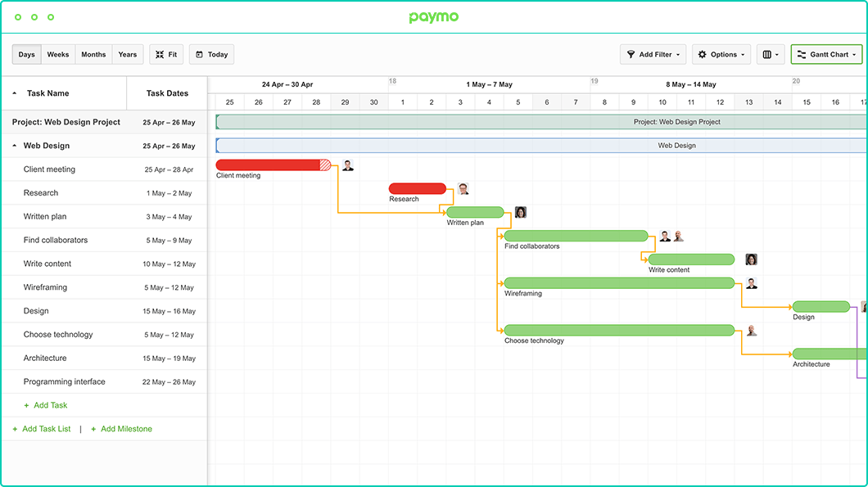Viewport: 868px width, 487px height.
Task: Click the green Find collaborators Gantt bar
Action: pos(576,236)
